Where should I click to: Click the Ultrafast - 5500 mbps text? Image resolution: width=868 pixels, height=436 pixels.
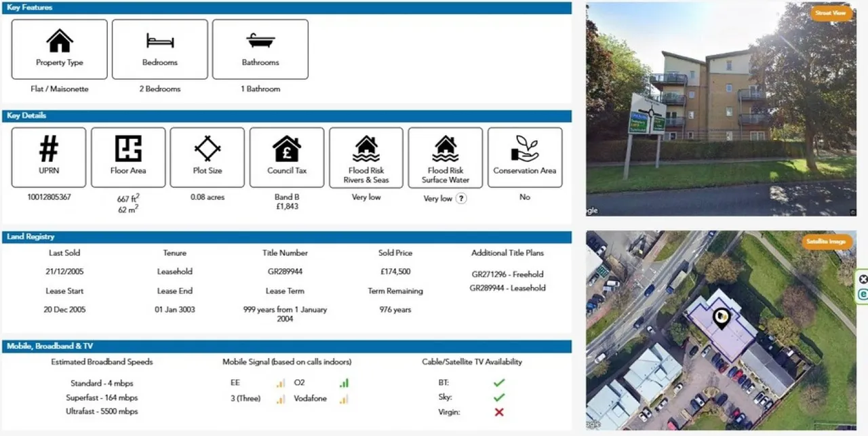[x=102, y=412]
